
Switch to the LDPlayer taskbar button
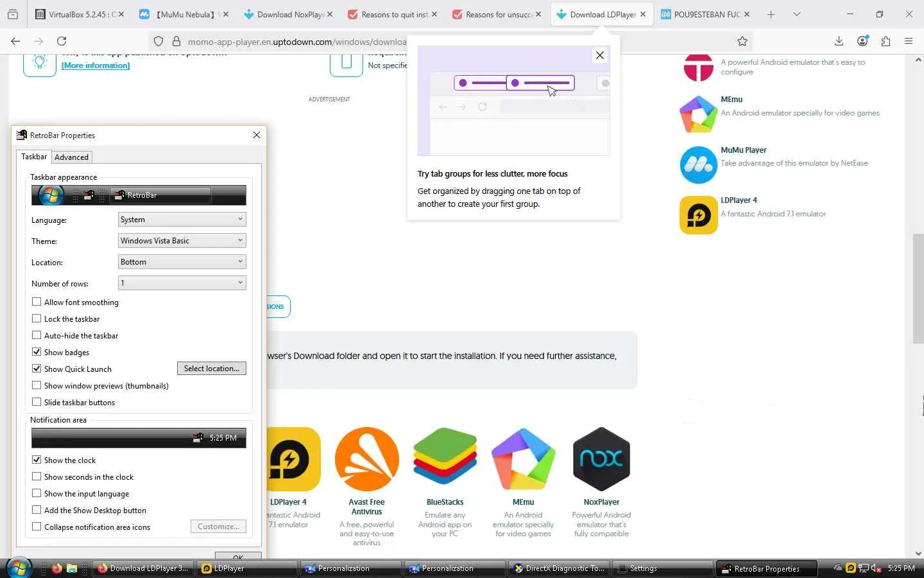coord(248,568)
